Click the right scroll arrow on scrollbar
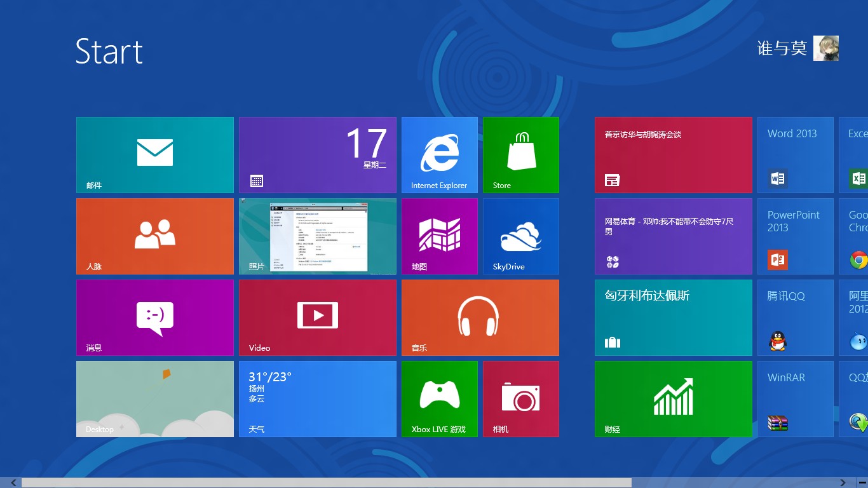The image size is (868, 488). click(x=843, y=483)
